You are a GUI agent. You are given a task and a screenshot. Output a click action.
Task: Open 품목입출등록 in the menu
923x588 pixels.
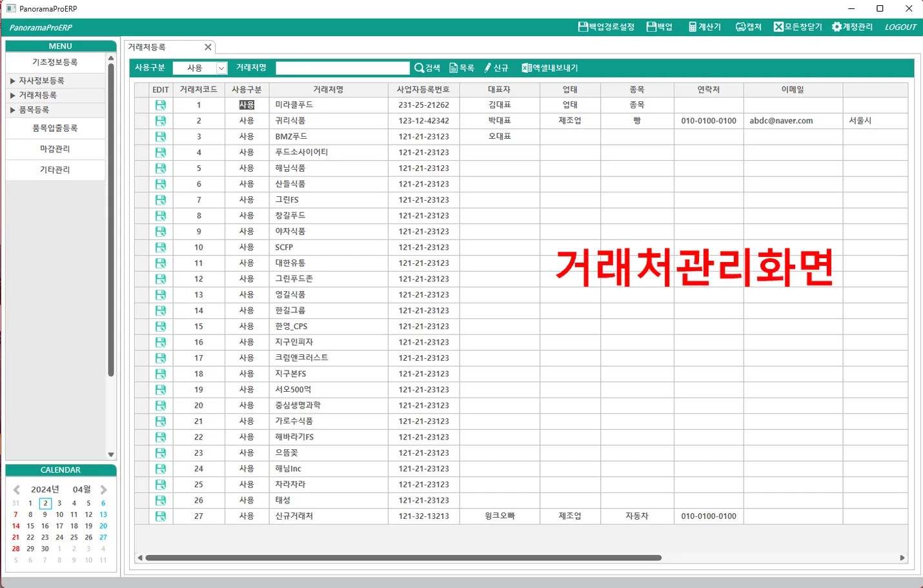point(56,128)
